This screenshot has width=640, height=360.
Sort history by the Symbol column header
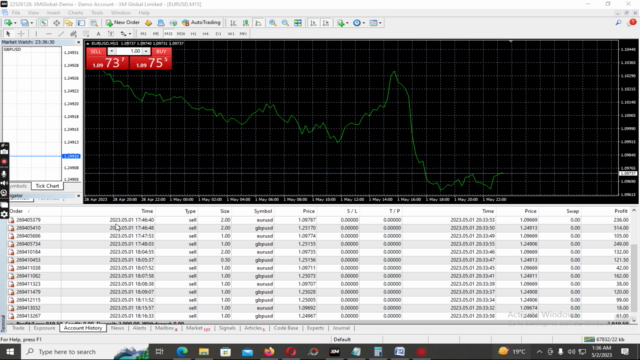point(262,211)
